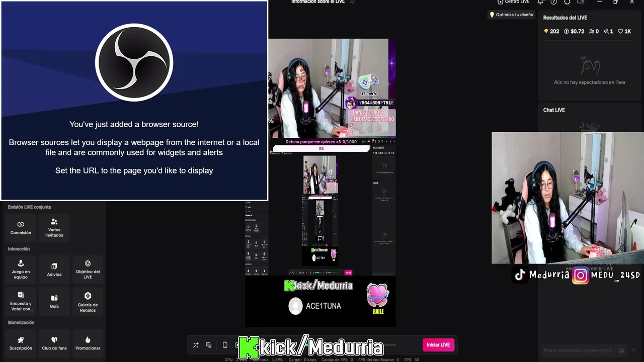Open the Suscripción monetization option

pyautogui.click(x=21, y=343)
